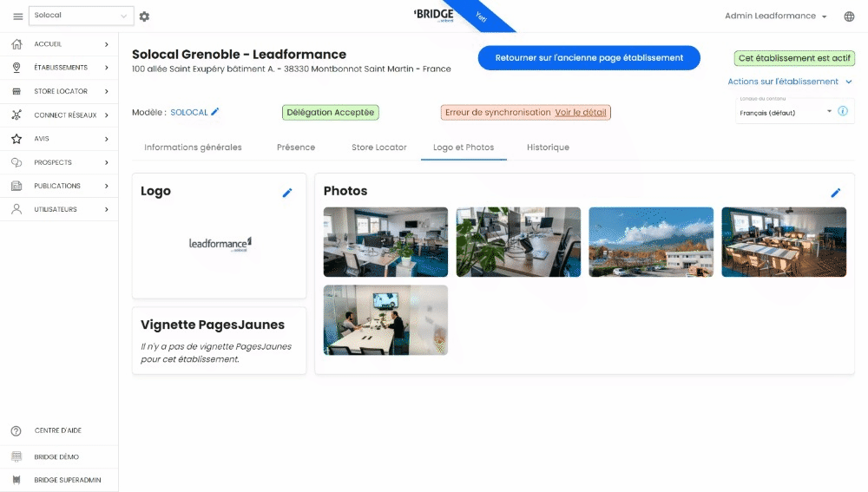Click the Solocal Grenoble - Leadformance title

(x=239, y=55)
